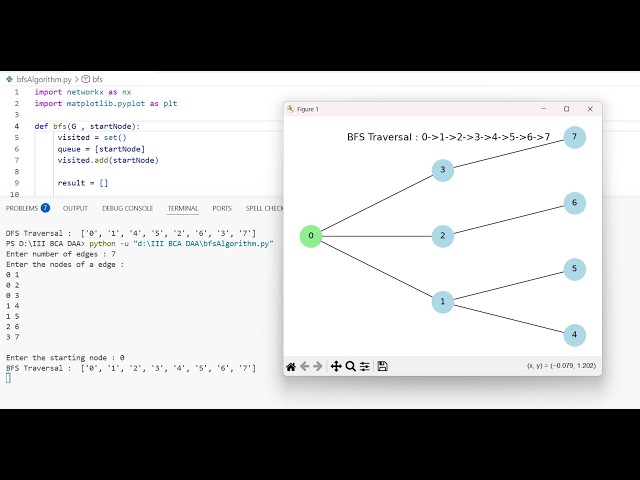Open Configure subplots sliders icon
This screenshot has width=640, height=480.
tap(365, 367)
